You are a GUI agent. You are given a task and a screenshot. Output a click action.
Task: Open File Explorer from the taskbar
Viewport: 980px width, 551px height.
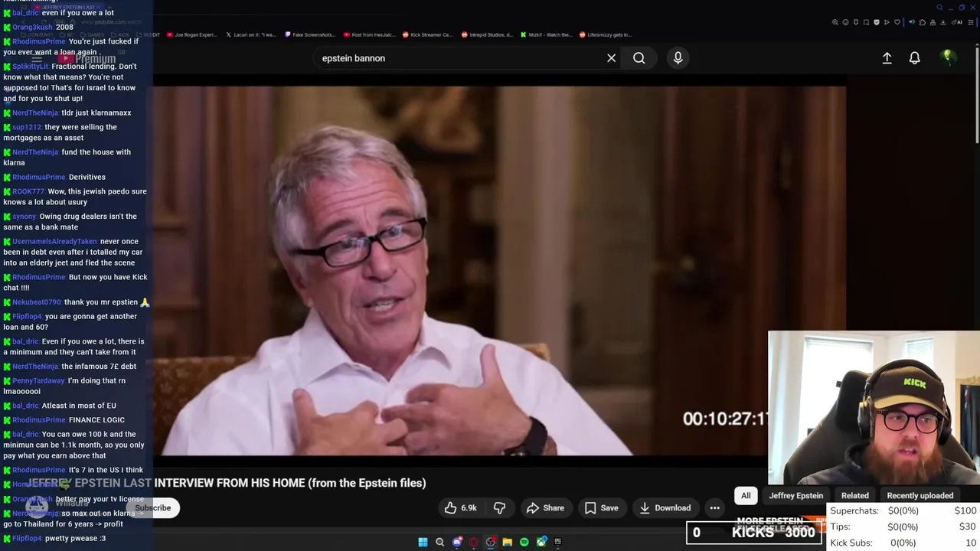pyautogui.click(x=507, y=542)
